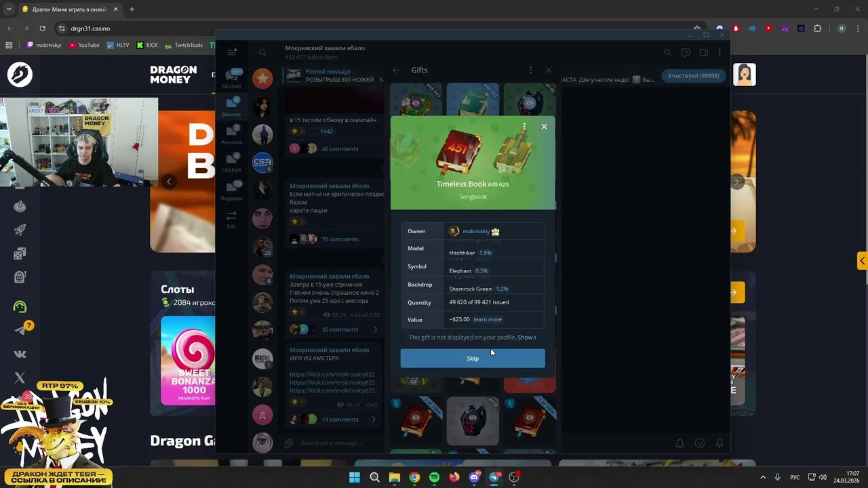Open Telegram hamburger main menu
This screenshot has width=868, height=488.
pos(232,52)
